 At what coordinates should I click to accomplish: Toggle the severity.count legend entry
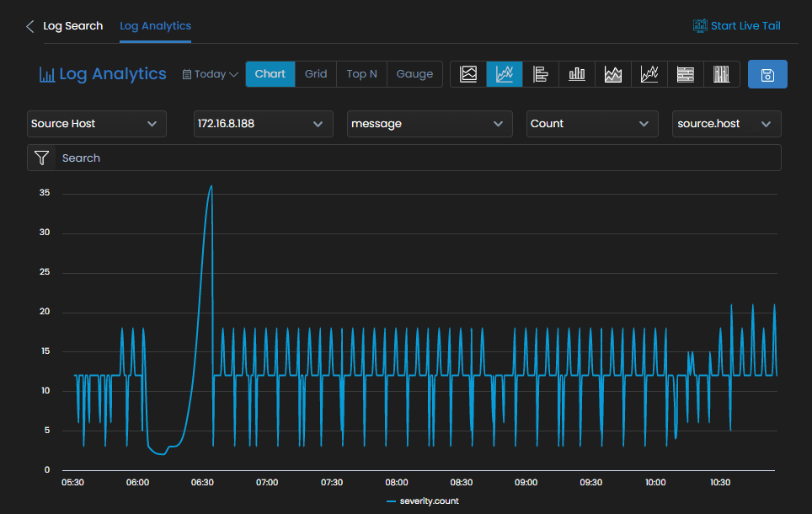pos(423,501)
